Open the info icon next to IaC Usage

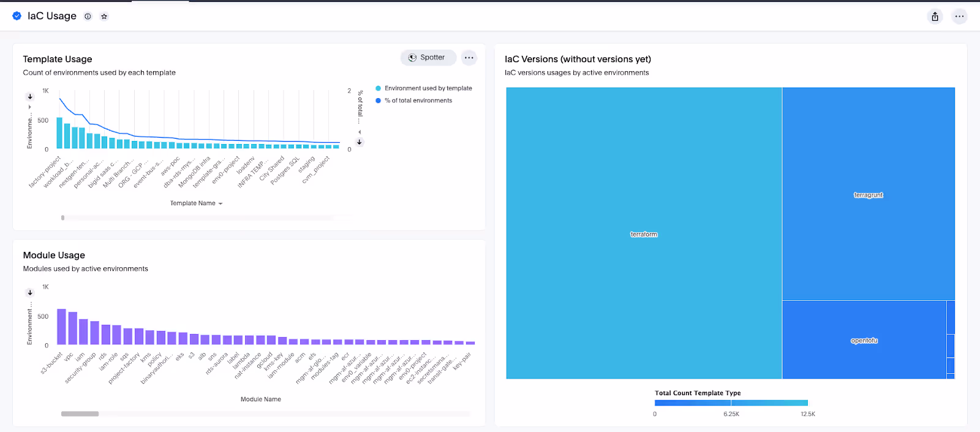[88, 17]
